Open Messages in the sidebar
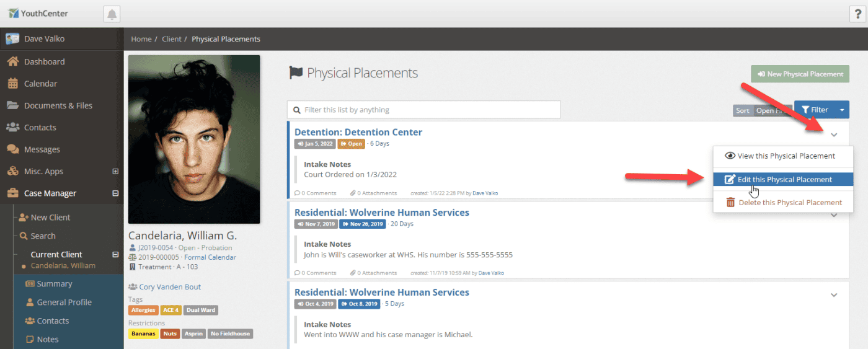 (42, 149)
